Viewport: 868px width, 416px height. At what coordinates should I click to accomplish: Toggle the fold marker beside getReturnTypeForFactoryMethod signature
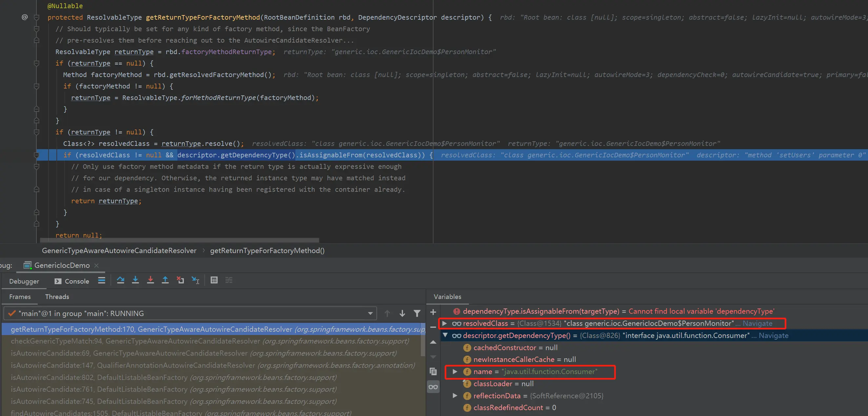37,17
